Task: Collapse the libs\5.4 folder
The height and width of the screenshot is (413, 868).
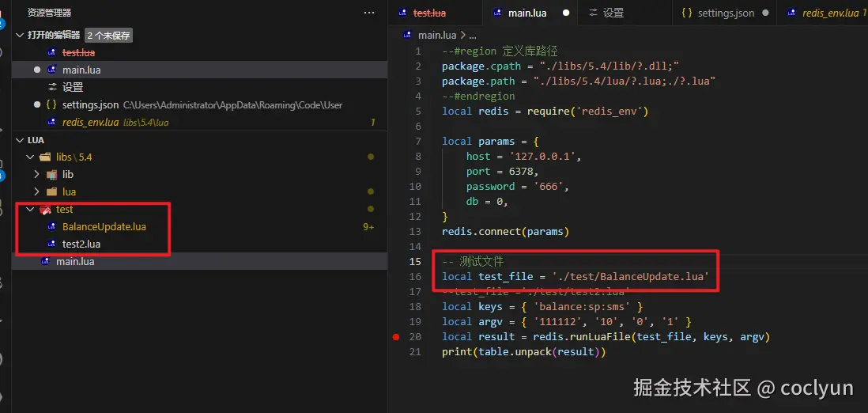Action: (x=31, y=157)
